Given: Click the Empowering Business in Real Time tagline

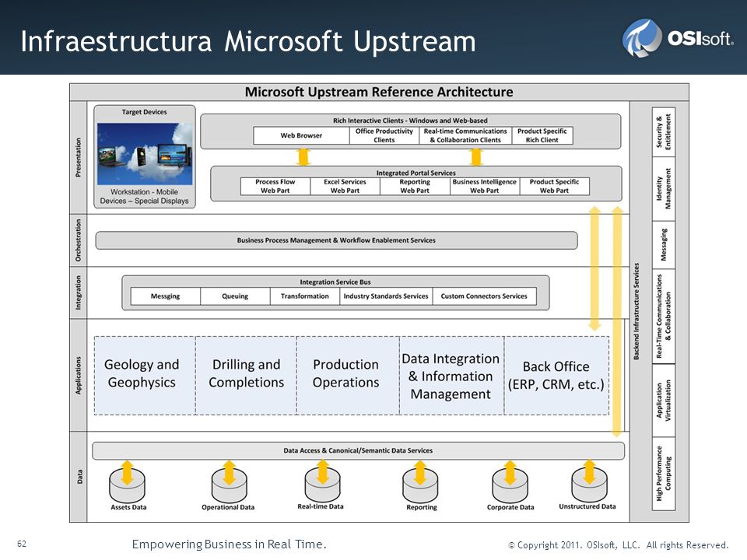Looking at the screenshot, I should 229,544.
